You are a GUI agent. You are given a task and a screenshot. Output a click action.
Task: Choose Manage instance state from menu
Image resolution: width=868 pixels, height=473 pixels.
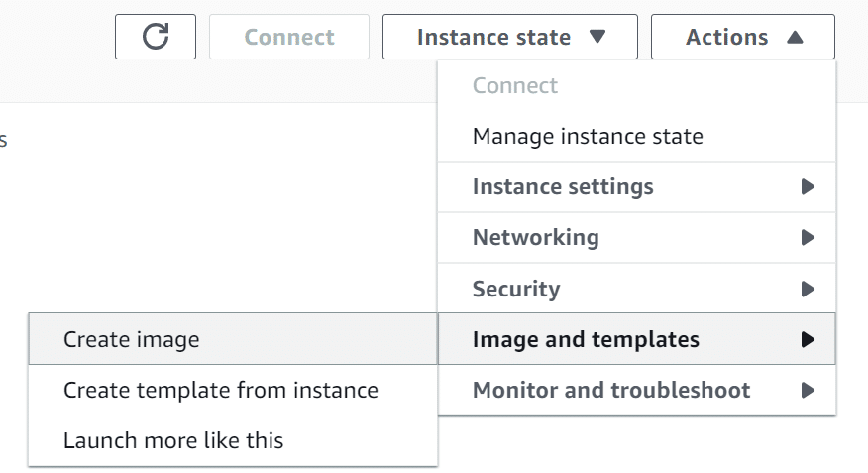coord(588,136)
